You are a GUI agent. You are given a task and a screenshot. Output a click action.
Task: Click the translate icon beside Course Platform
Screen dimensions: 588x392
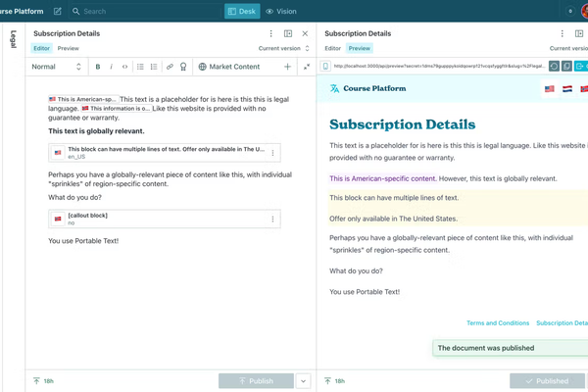pyautogui.click(x=334, y=88)
